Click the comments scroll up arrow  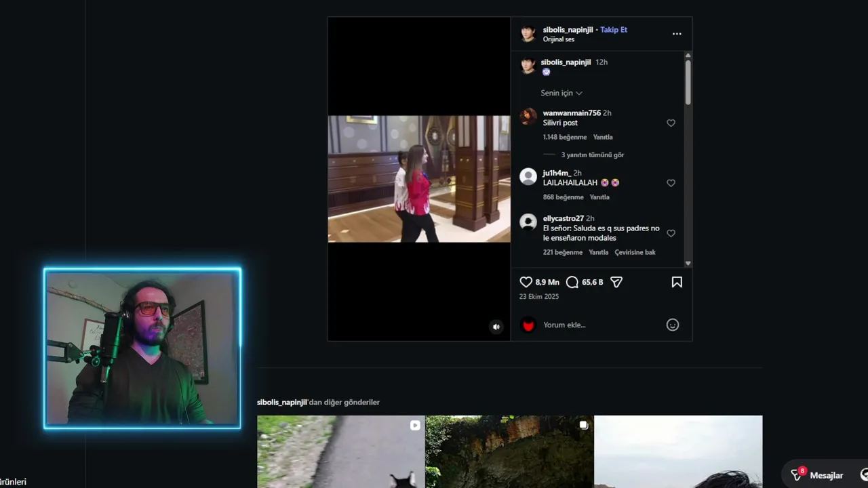click(x=688, y=56)
